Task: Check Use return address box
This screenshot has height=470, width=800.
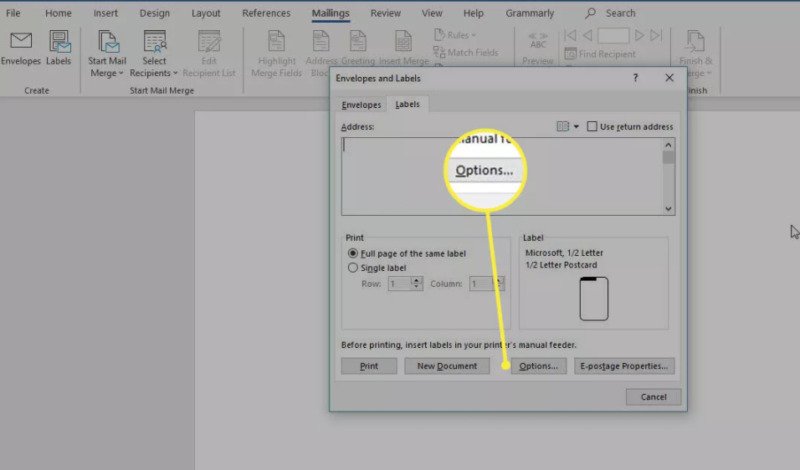Action: 592,126
